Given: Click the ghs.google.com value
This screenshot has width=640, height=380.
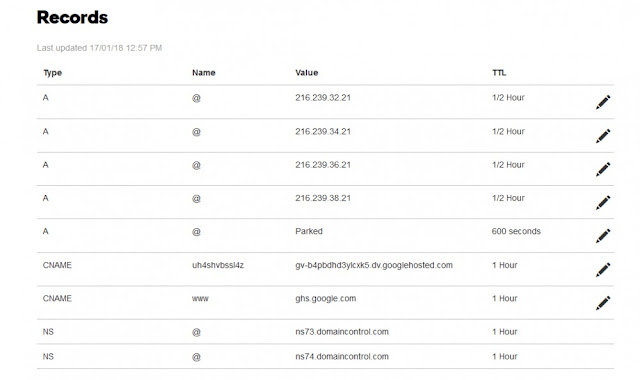Looking at the screenshot, I should point(325,298).
